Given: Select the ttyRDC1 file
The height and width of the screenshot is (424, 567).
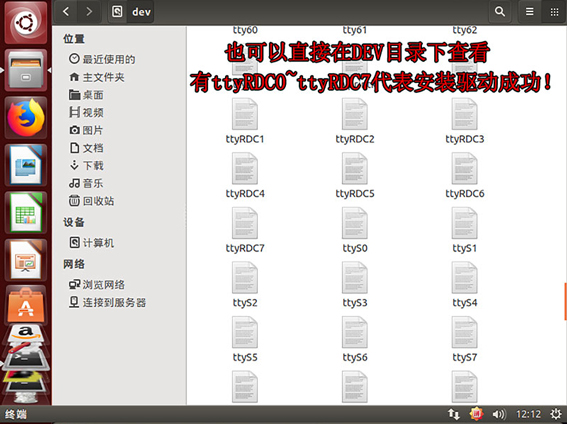Looking at the screenshot, I should (x=245, y=121).
